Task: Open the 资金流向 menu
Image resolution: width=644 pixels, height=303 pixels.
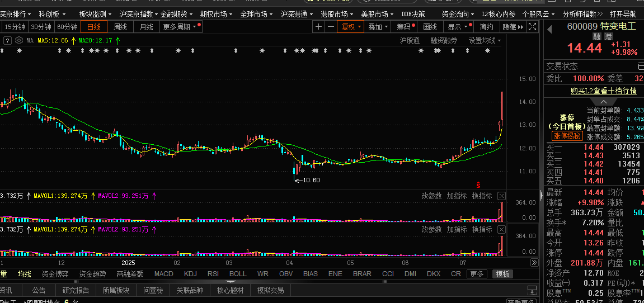Action: tap(458, 14)
